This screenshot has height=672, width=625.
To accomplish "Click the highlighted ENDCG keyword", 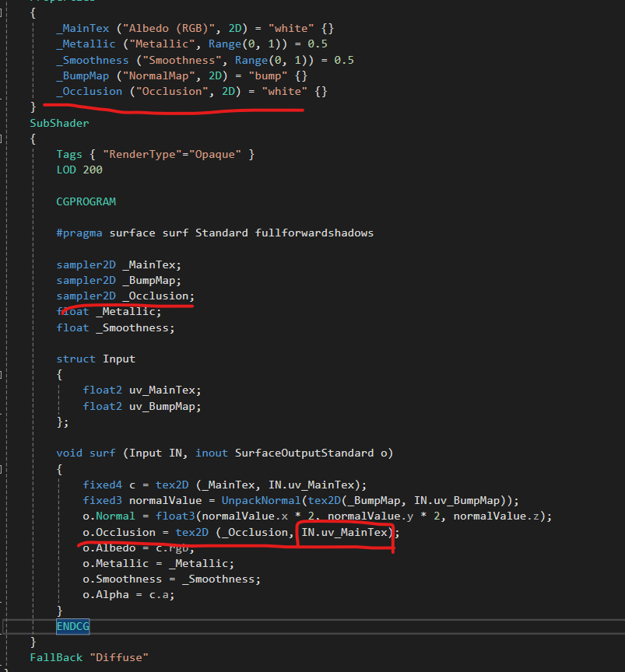I will (73, 627).
